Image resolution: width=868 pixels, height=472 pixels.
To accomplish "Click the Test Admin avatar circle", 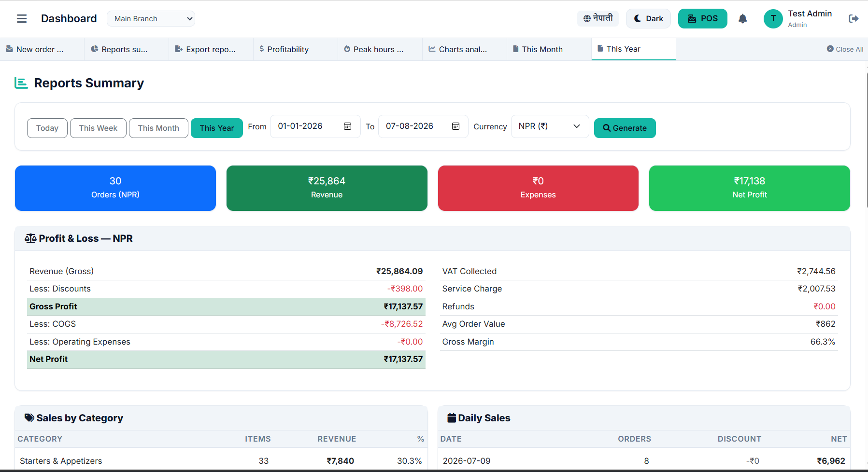I will (773, 19).
